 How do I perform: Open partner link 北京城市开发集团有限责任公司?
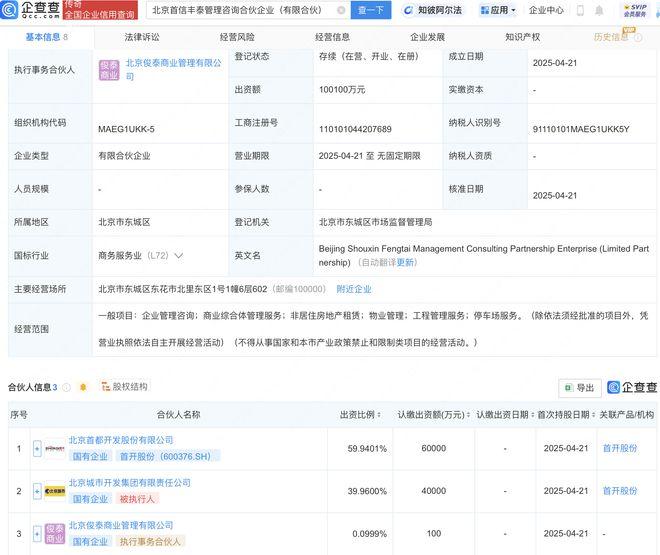coord(130,483)
